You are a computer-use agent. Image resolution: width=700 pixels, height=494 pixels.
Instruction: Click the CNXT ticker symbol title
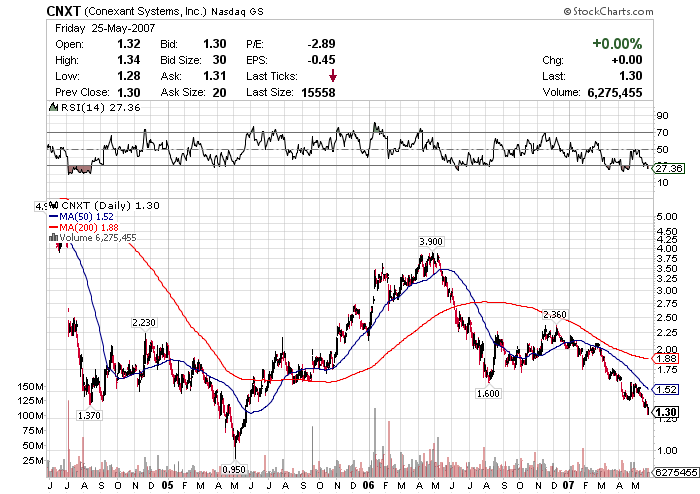pyautogui.click(x=63, y=11)
